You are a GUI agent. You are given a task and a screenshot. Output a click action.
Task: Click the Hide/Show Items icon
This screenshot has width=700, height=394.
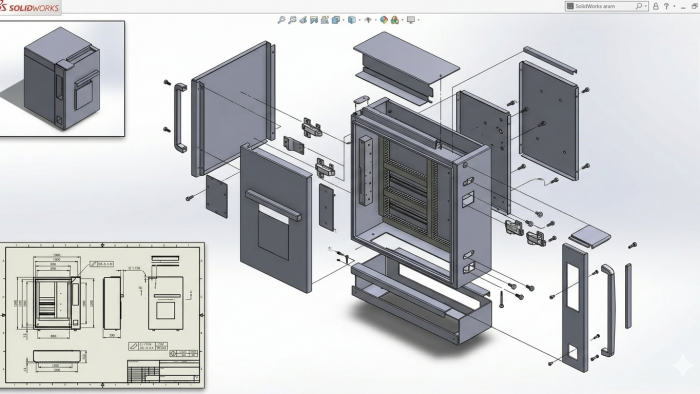pyautogui.click(x=368, y=20)
